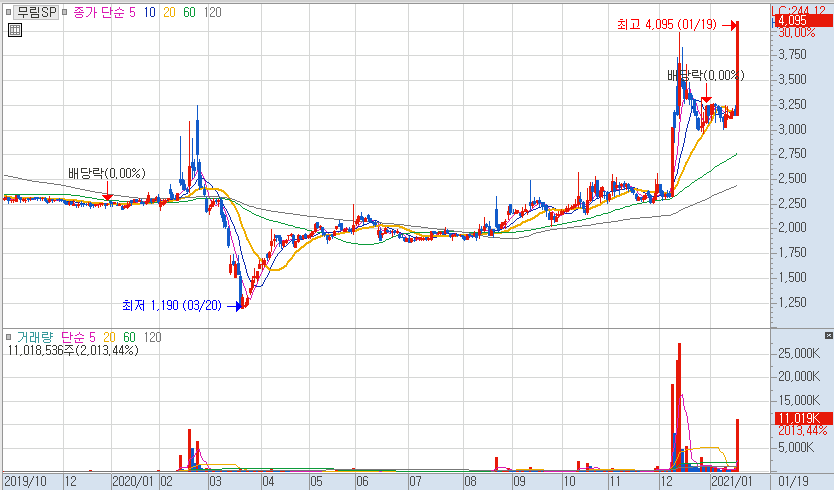Click the 5,000K volume axis label
834x490 pixels.
796,447
